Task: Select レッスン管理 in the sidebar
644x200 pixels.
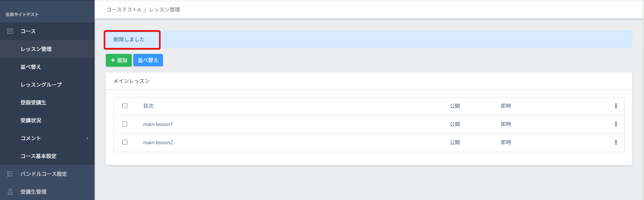Action: click(x=36, y=49)
